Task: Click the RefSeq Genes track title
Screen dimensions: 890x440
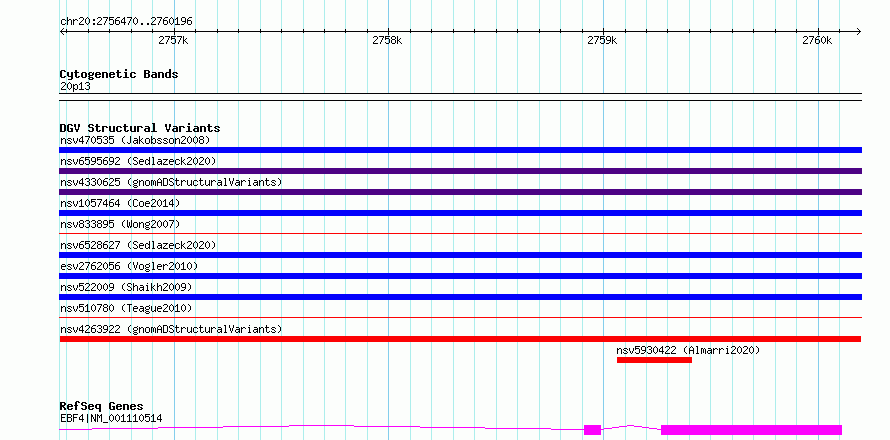Action: (102, 407)
